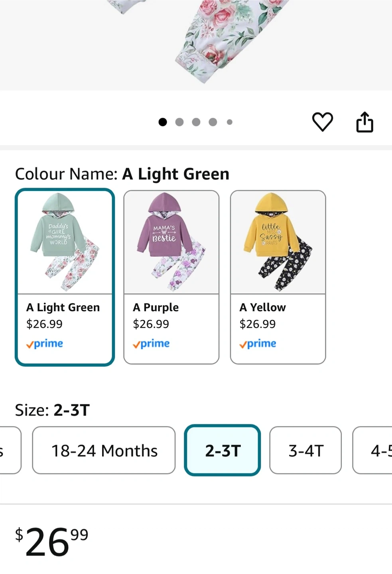
Task: Tap the prime badge under A Light Green
Action: pyautogui.click(x=45, y=344)
